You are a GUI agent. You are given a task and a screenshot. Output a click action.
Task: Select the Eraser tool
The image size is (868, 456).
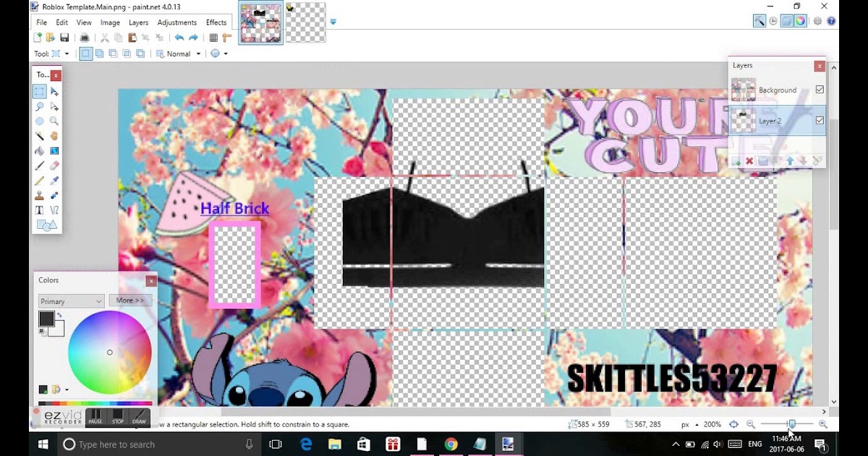54,166
